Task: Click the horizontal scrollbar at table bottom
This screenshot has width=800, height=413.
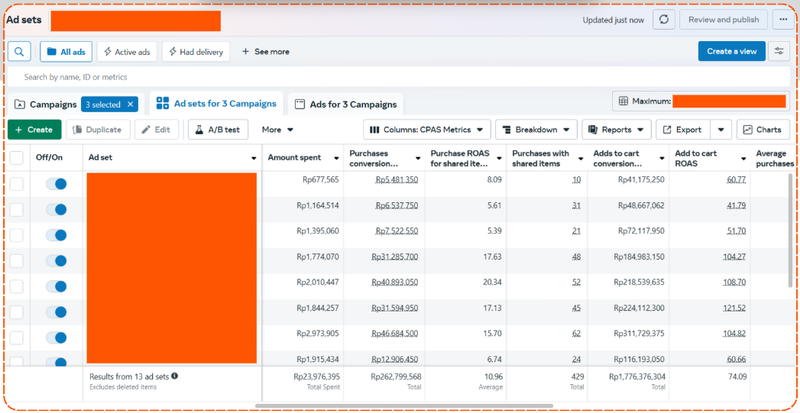Action: point(404,406)
